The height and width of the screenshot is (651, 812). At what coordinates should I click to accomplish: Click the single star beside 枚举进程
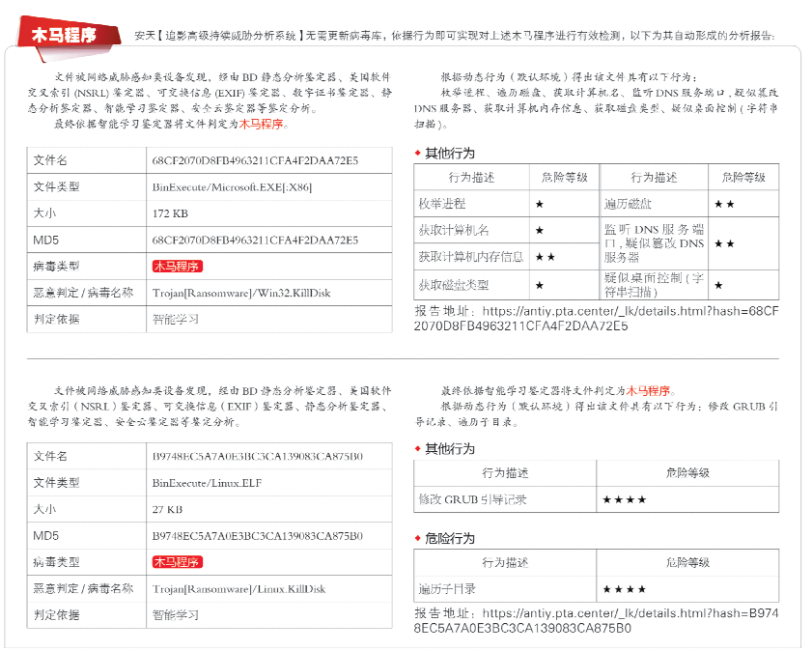pos(540,204)
